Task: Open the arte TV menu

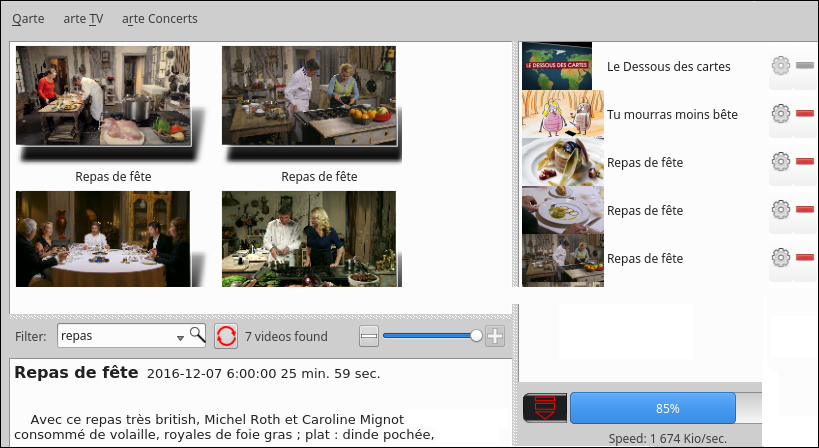Action: [x=83, y=18]
